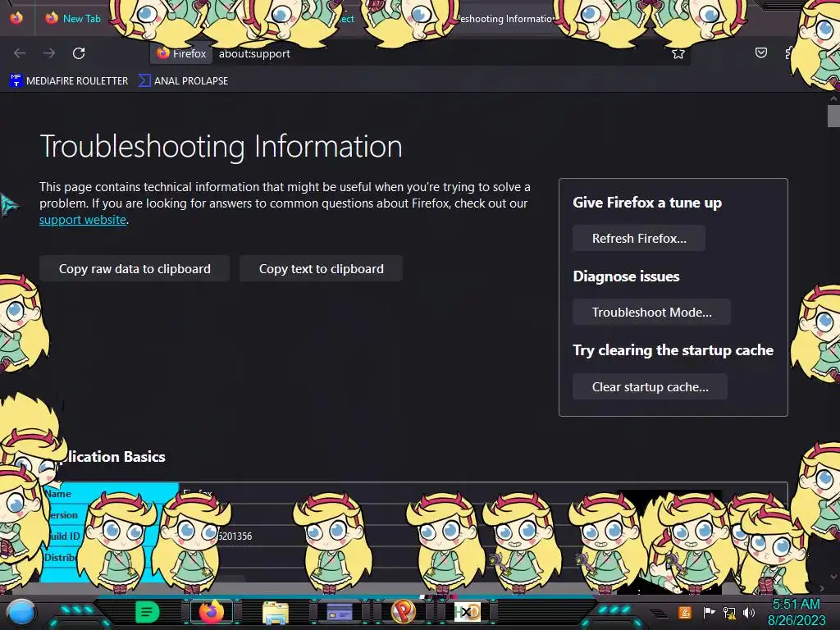The height and width of the screenshot is (630, 840).
Task: Click the Firefox taskbar icon
Action: pyautogui.click(x=211, y=612)
